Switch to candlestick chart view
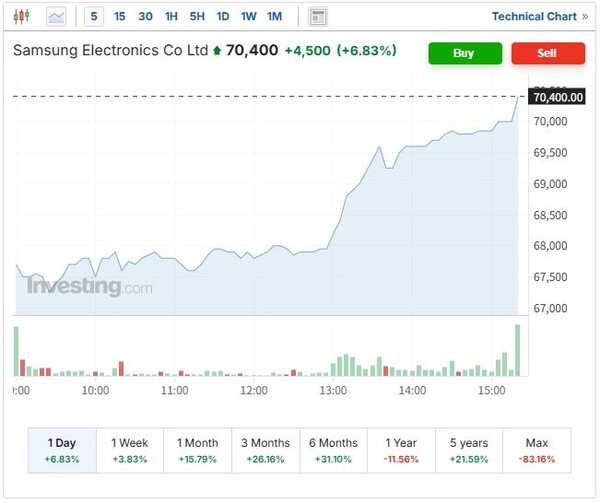The height and width of the screenshot is (503, 600). [x=21, y=16]
